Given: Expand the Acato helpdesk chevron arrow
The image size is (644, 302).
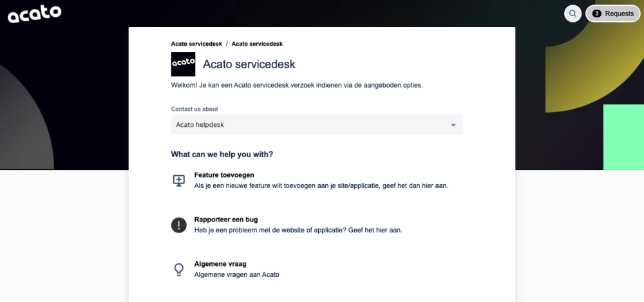Looking at the screenshot, I should [x=453, y=125].
